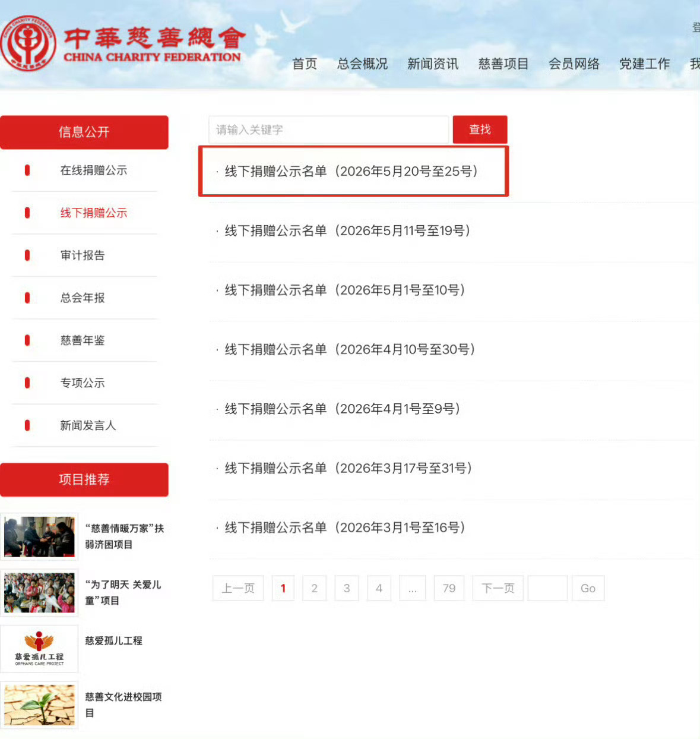Click the 查找 search button
Image resolution: width=700 pixels, height=739 pixels.
(480, 130)
